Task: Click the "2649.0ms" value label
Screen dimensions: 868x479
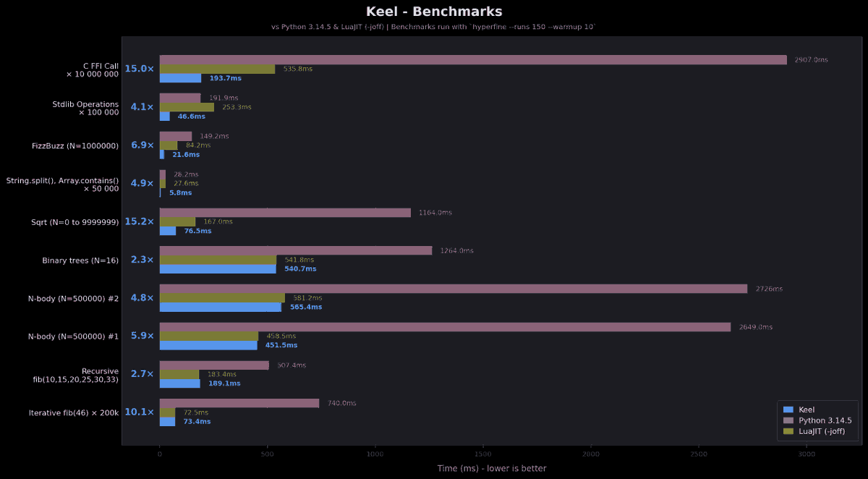Action: 755,327
